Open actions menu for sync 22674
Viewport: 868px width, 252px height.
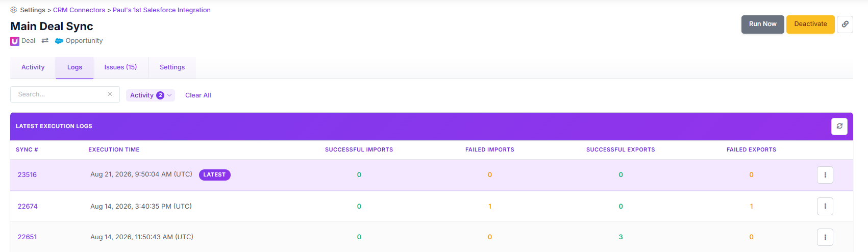825,206
